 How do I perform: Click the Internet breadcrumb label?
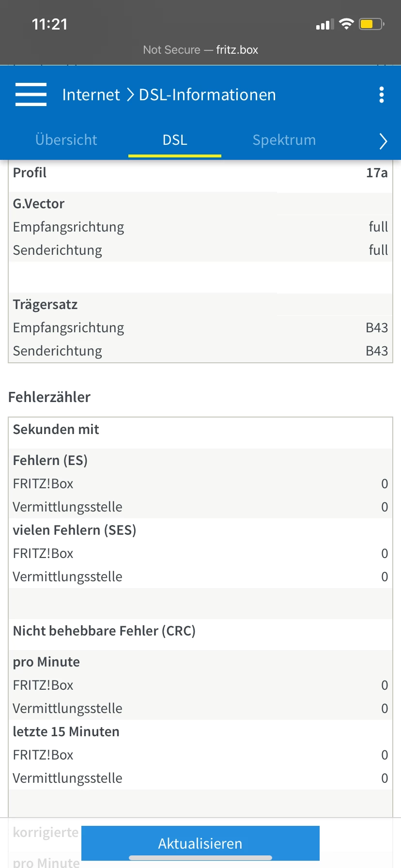[x=91, y=95]
